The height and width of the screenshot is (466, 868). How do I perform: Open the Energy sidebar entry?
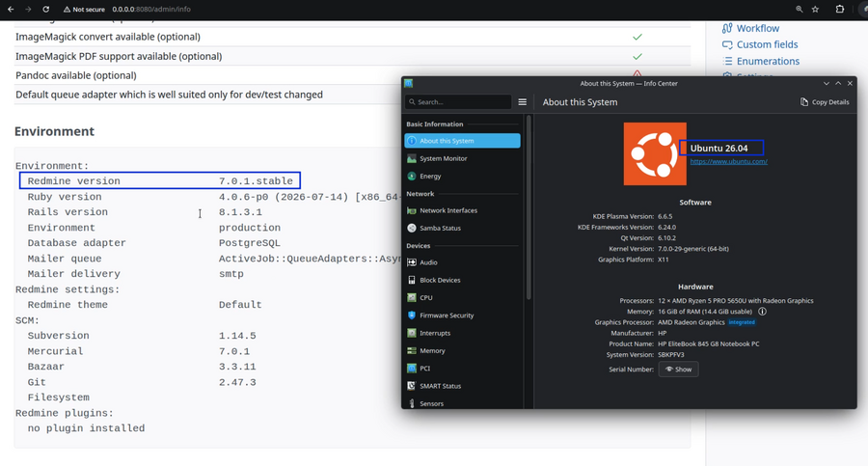tap(462, 177)
